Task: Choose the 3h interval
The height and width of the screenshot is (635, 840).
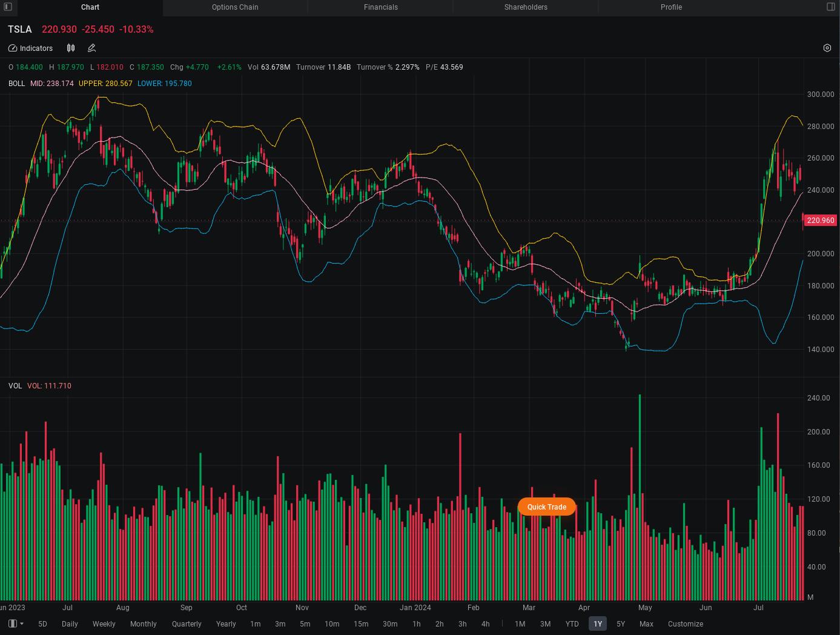Action: click(462, 623)
